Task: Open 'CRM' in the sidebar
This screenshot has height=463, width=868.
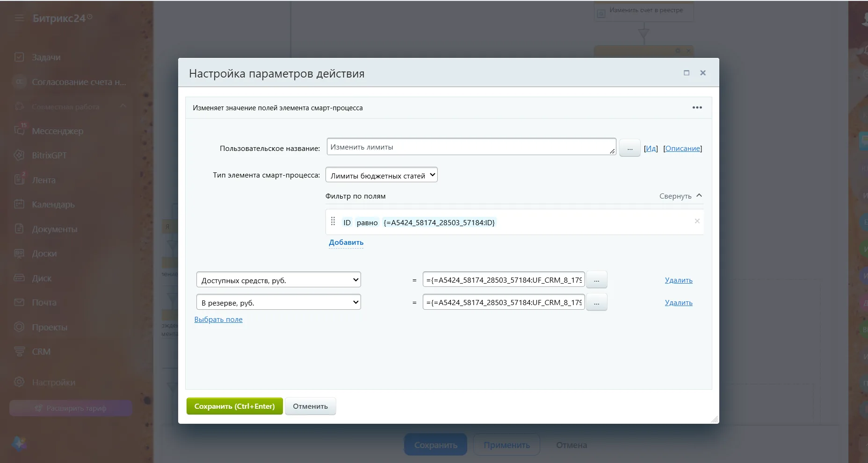Action: 41,352
